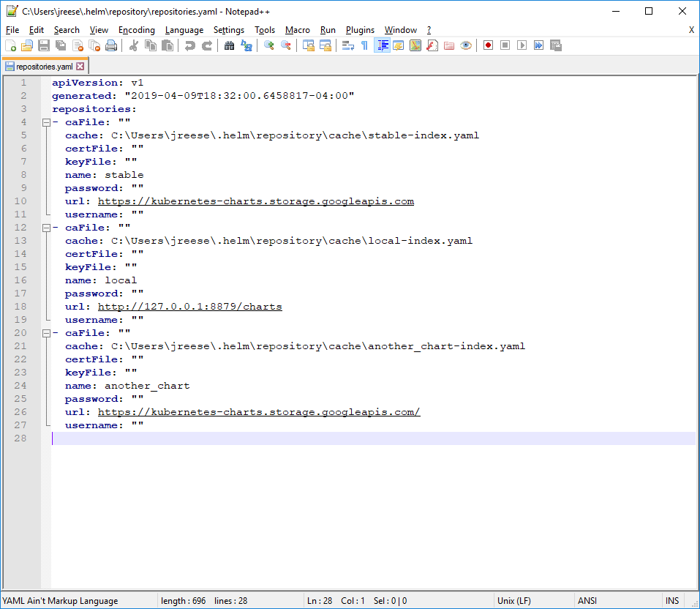Close the repositories.yaml tab with red X

click(x=80, y=67)
